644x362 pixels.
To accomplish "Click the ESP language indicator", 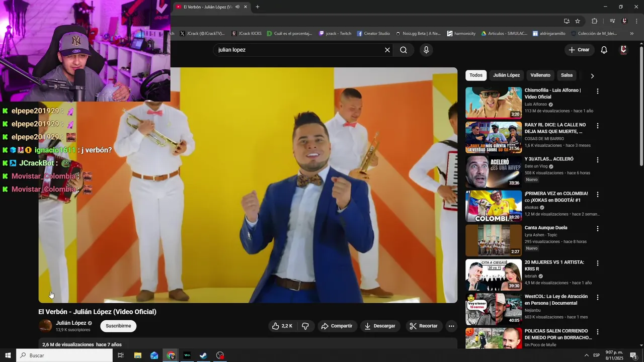I will [x=596, y=355].
